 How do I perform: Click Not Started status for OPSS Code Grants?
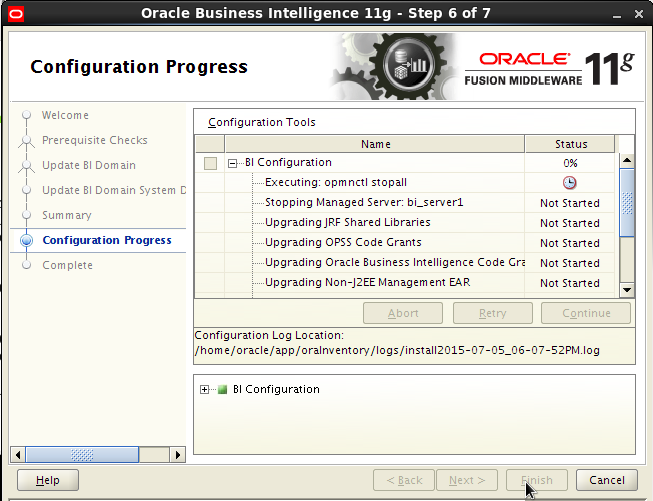click(x=570, y=243)
